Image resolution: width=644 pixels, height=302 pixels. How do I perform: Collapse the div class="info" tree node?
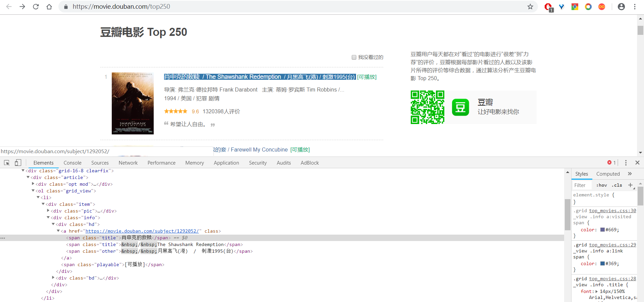tap(48, 218)
